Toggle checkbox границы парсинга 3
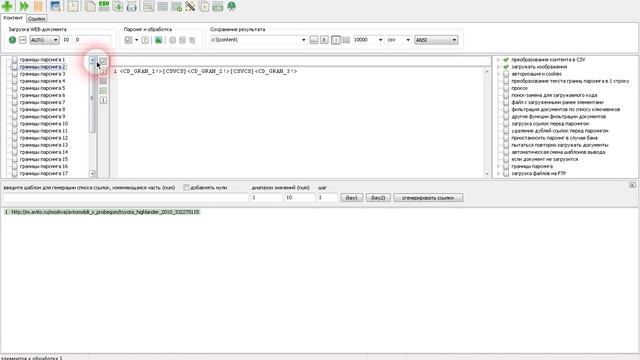 pos(15,74)
